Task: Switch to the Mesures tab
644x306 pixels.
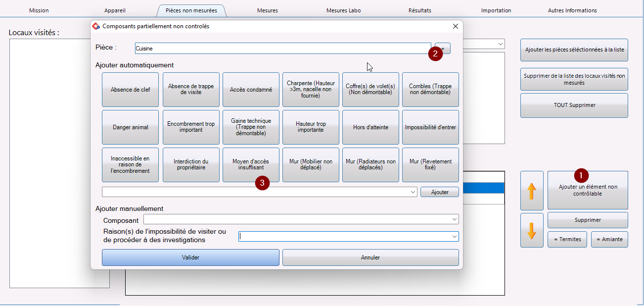Action: pos(267,10)
